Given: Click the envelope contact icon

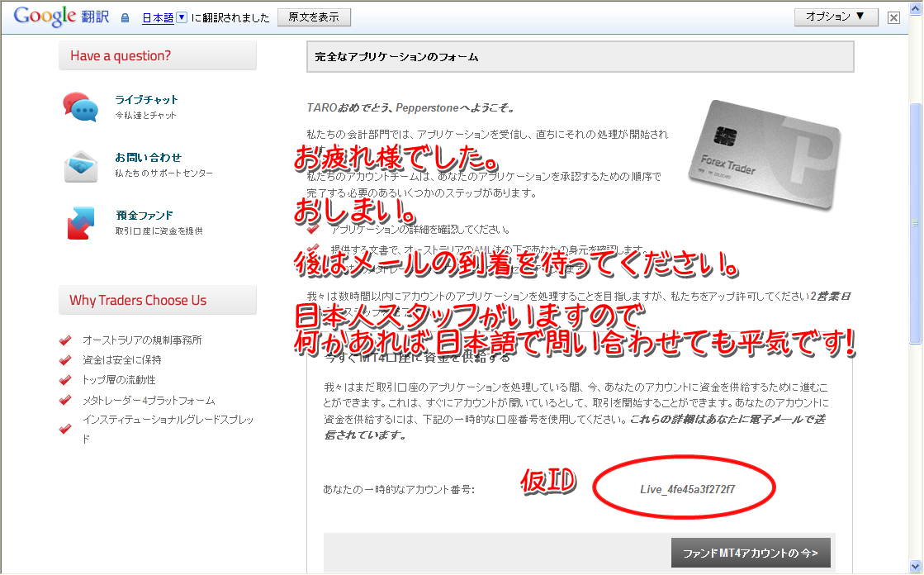Looking at the screenshot, I should click(x=81, y=166).
